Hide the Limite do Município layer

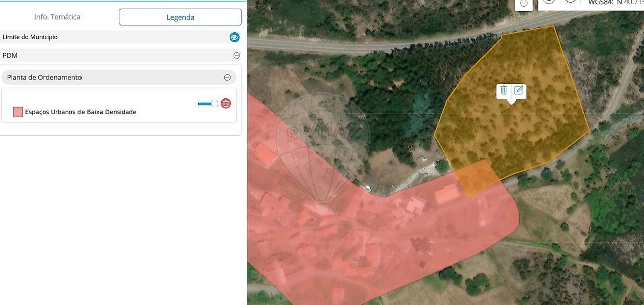[234, 37]
